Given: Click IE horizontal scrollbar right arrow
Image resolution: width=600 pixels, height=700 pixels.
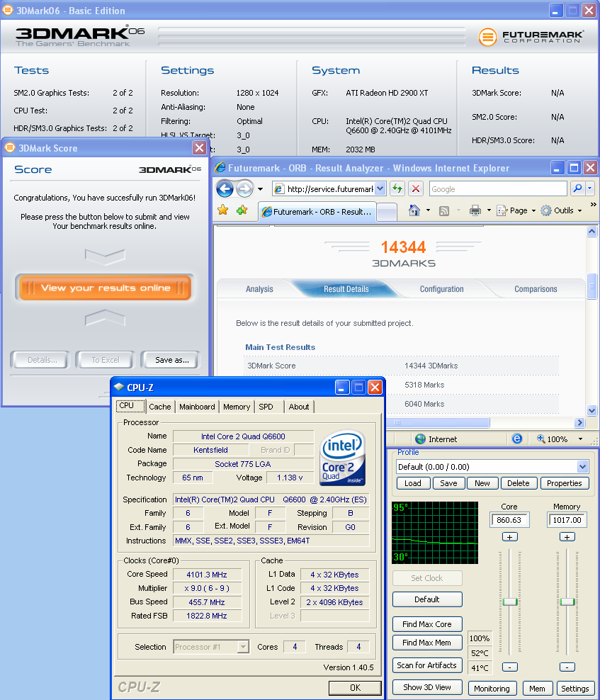Looking at the screenshot, I should 579,422.
